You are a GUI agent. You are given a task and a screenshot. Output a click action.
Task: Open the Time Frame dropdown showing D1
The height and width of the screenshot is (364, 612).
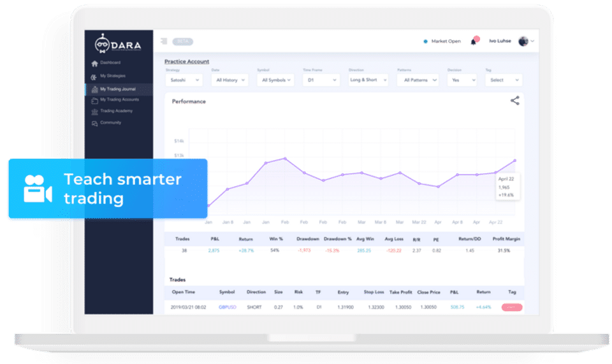321,80
